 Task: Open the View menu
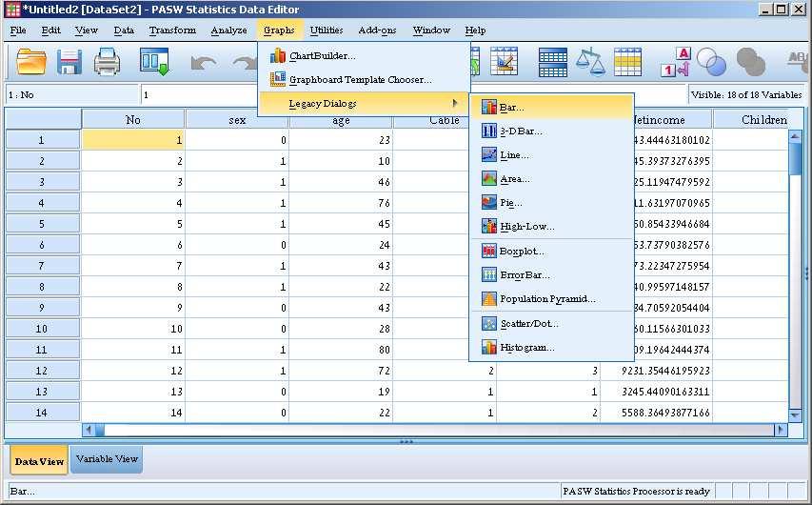click(x=86, y=30)
